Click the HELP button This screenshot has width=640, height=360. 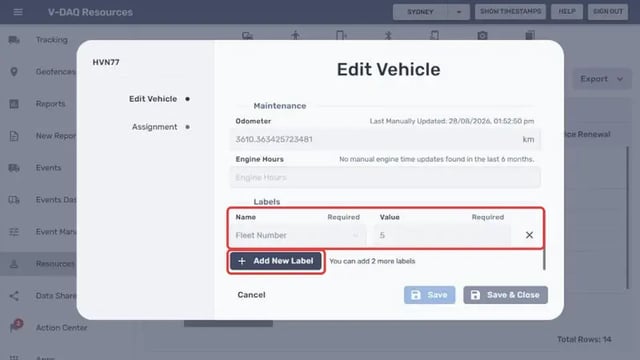pyautogui.click(x=567, y=12)
